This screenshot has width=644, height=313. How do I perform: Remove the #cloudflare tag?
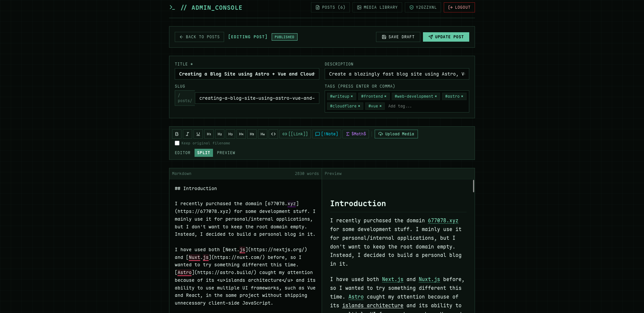359,106
